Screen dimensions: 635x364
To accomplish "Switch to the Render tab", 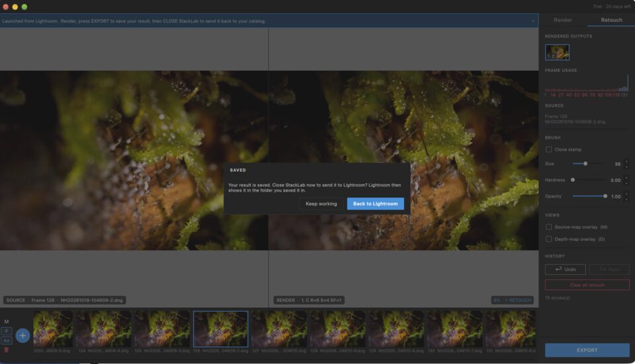I will click(562, 20).
